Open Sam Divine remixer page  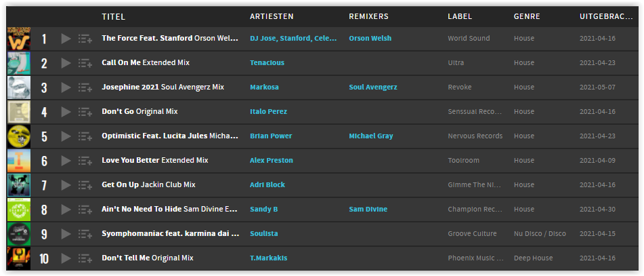[368, 210]
